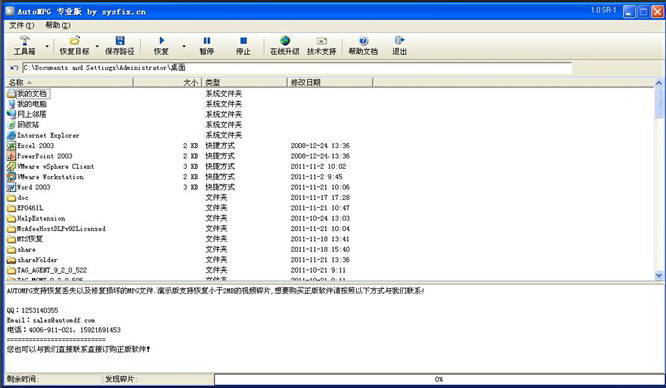Expand the 工具箱 dropdown arrow

coord(47,46)
